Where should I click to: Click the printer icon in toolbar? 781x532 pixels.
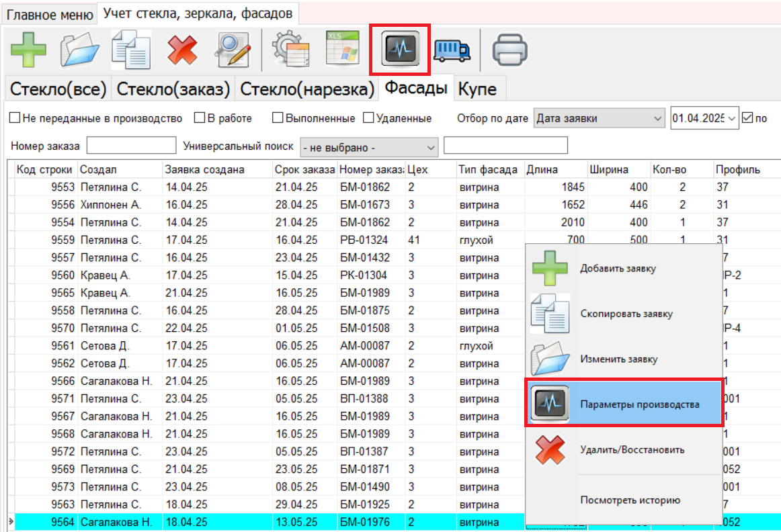pos(510,50)
